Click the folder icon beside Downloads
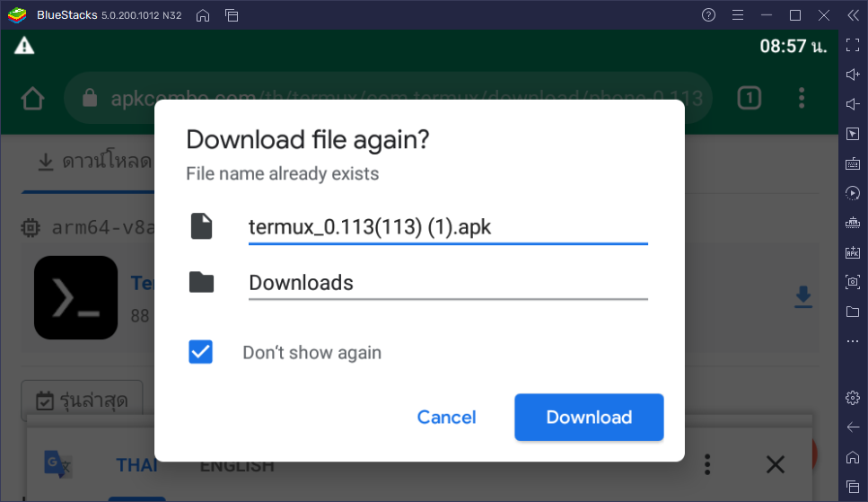This screenshot has width=868, height=502. coord(201,283)
